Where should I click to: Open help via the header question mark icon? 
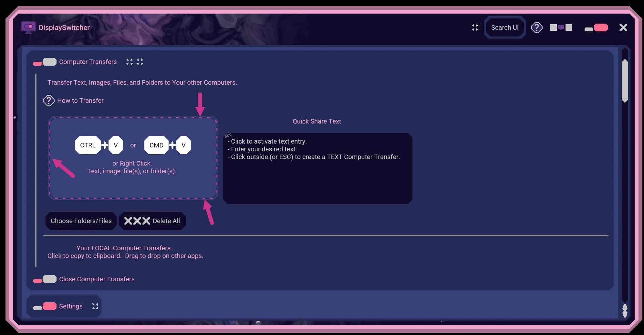[x=537, y=27]
